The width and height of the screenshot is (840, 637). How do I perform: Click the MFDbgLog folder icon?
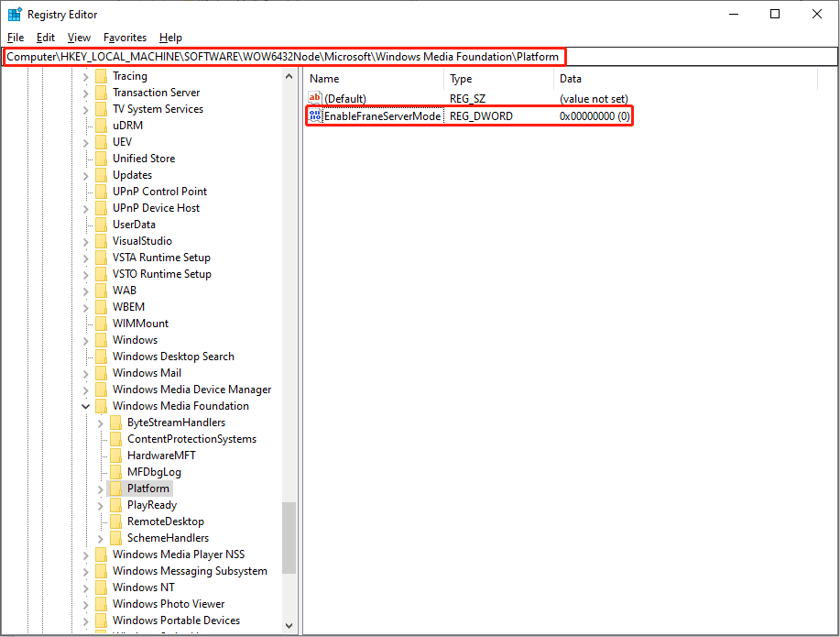[115, 472]
